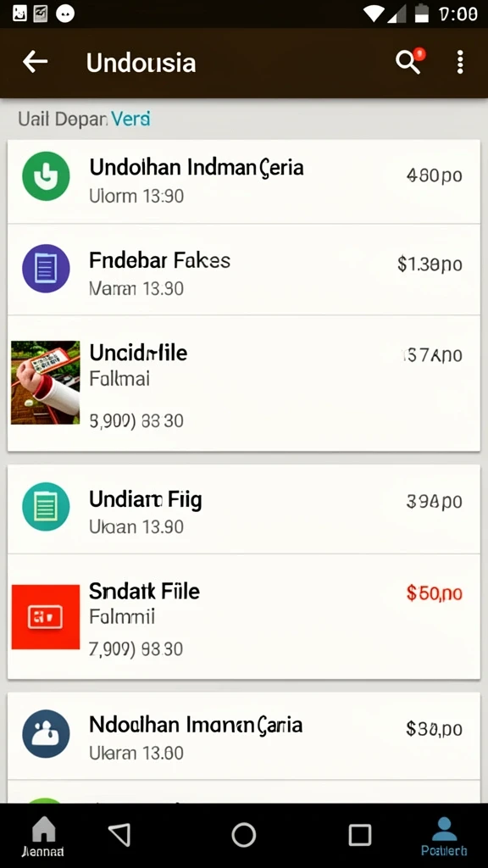This screenshot has height=868, width=488.
Task: Tap the red $50,no amount
Action: point(435,593)
